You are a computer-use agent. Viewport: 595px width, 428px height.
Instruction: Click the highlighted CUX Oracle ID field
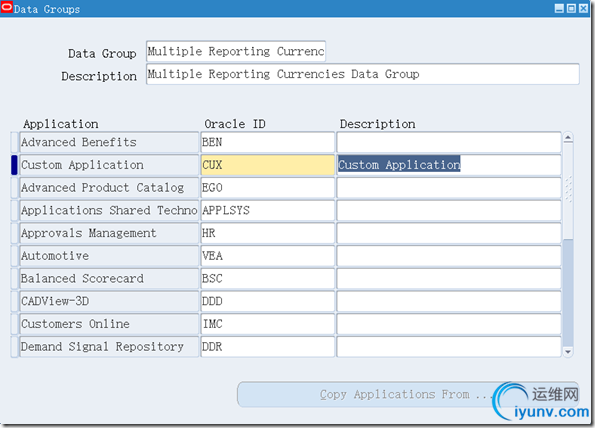click(x=268, y=165)
